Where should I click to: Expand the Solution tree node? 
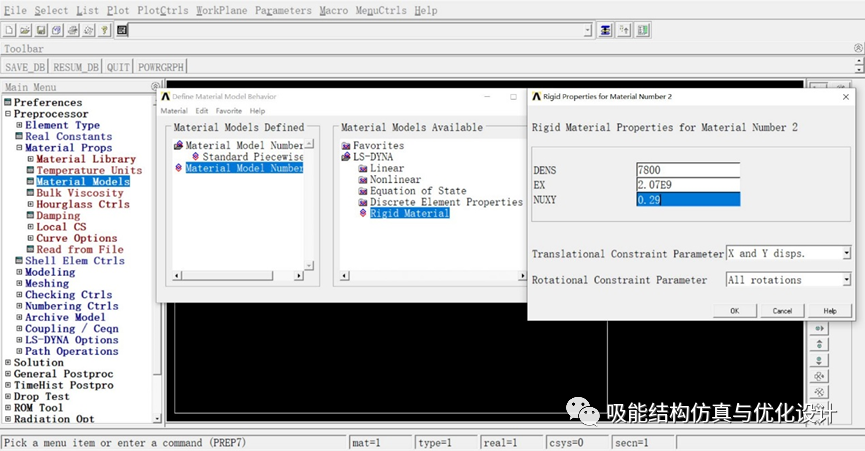tap(8, 362)
